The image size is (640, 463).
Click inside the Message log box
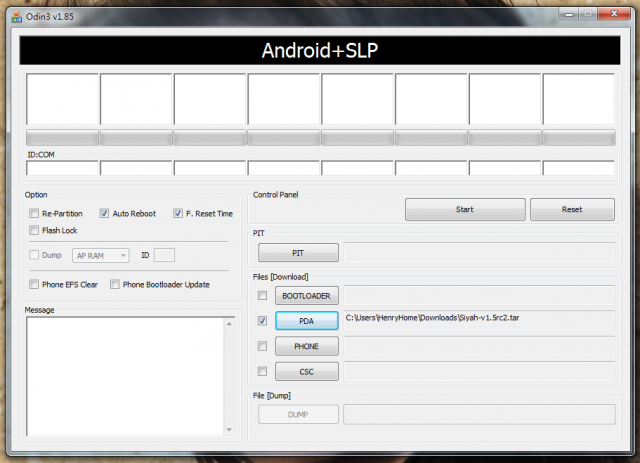pos(126,376)
